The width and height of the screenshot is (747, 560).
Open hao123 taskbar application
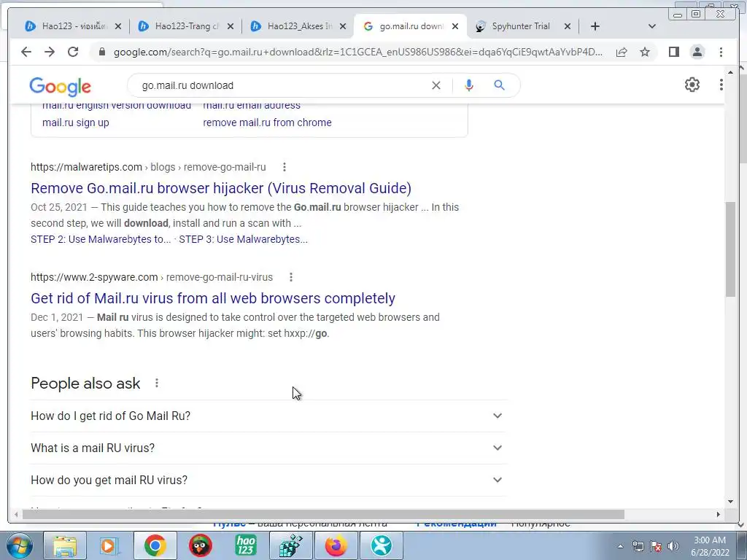click(x=245, y=545)
